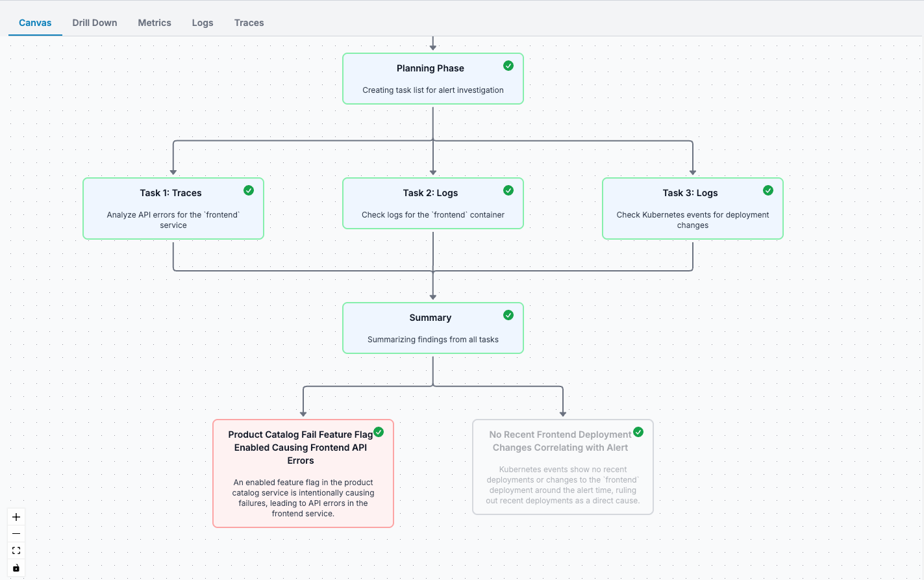This screenshot has height=580, width=924.
Task: Select the Planning Phase node
Action: click(432, 79)
